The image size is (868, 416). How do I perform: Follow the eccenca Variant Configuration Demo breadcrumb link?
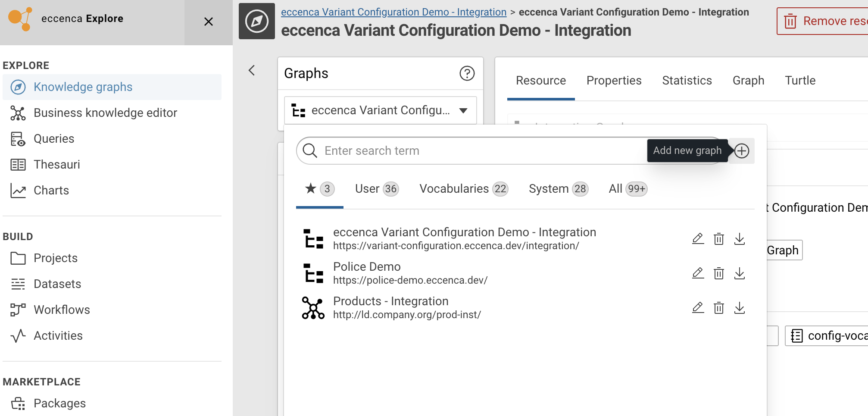pyautogui.click(x=393, y=12)
